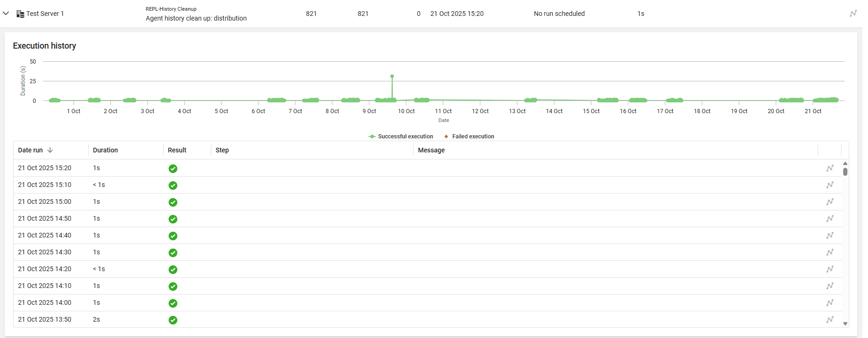The image size is (868, 338).
Task: Click success checkmark for 21 Oct 15:00 run
Action: [173, 202]
